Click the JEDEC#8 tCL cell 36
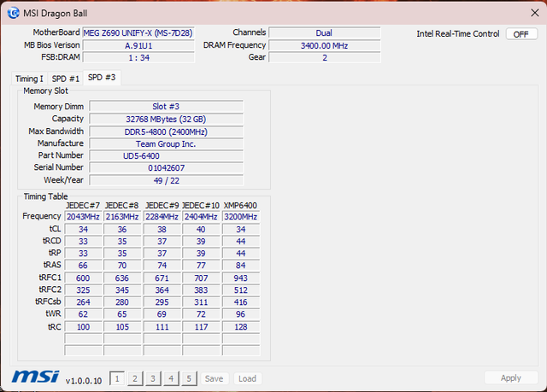This screenshot has height=392, width=547. [x=122, y=229]
